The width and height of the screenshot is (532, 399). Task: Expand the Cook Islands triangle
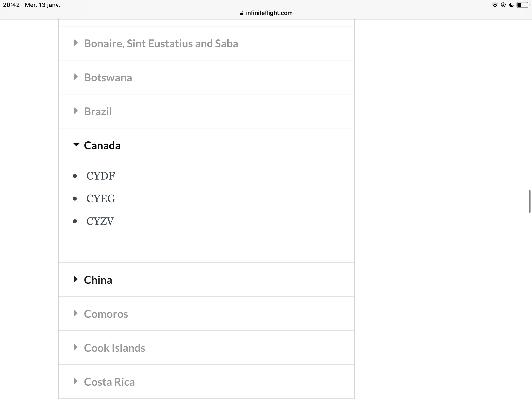76,347
